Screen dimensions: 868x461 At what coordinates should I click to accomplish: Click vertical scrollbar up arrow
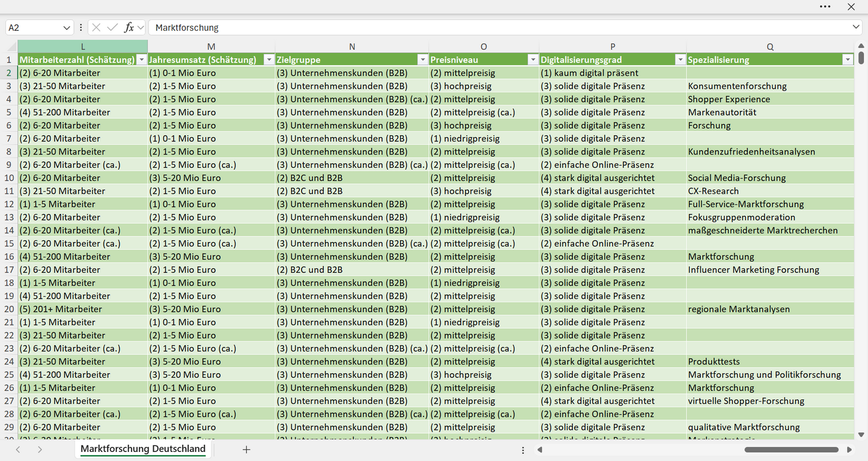point(861,45)
